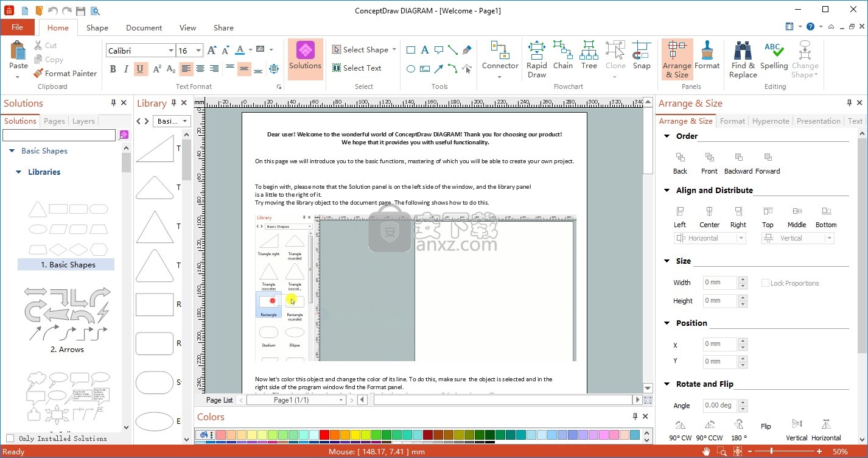Flip Horizontal icon
Screen dimensions: 868x458
pyautogui.click(x=826, y=425)
